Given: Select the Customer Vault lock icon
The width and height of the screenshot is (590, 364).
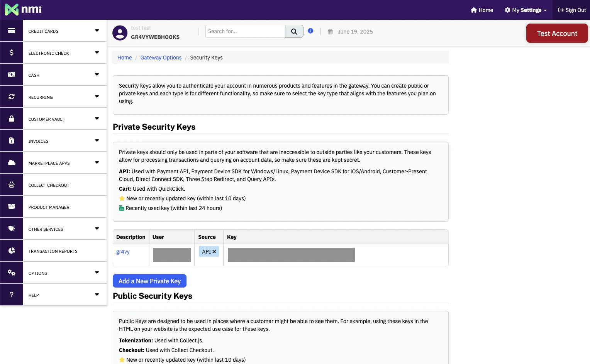Looking at the screenshot, I should [12, 119].
